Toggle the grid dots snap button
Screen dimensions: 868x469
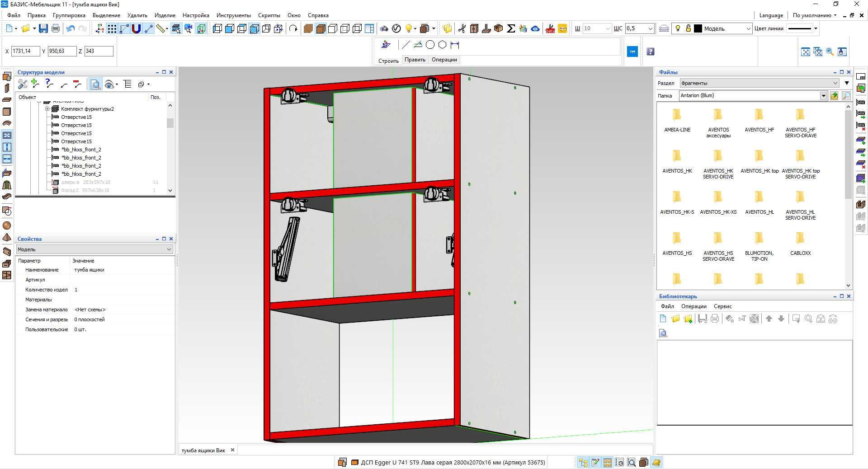point(112,28)
